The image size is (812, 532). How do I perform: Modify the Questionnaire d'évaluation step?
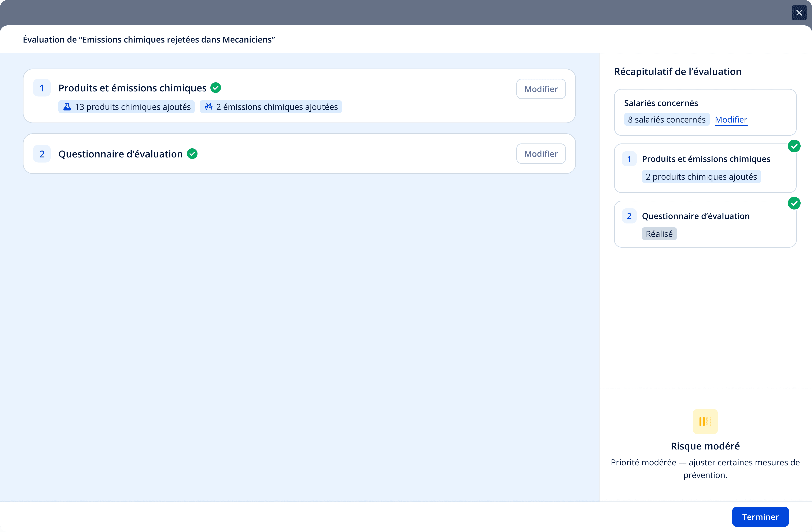pos(540,154)
